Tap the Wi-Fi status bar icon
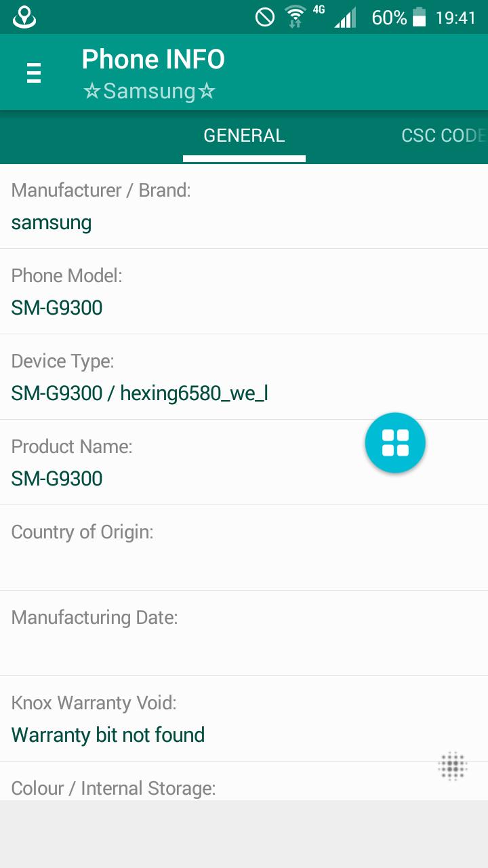 point(296,17)
